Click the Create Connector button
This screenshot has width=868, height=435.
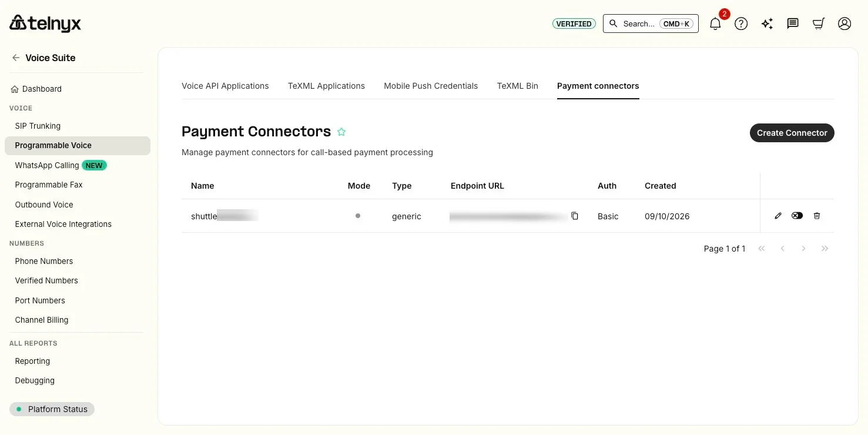coord(792,133)
